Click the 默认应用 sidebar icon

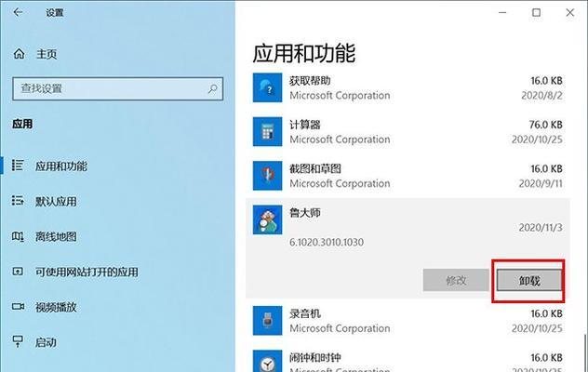pyautogui.click(x=18, y=201)
